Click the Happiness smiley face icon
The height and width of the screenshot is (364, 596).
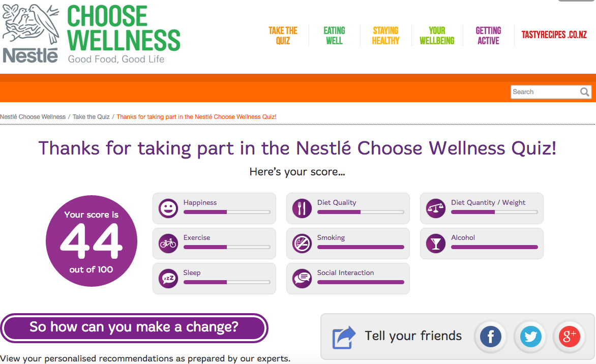pyautogui.click(x=168, y=208)
